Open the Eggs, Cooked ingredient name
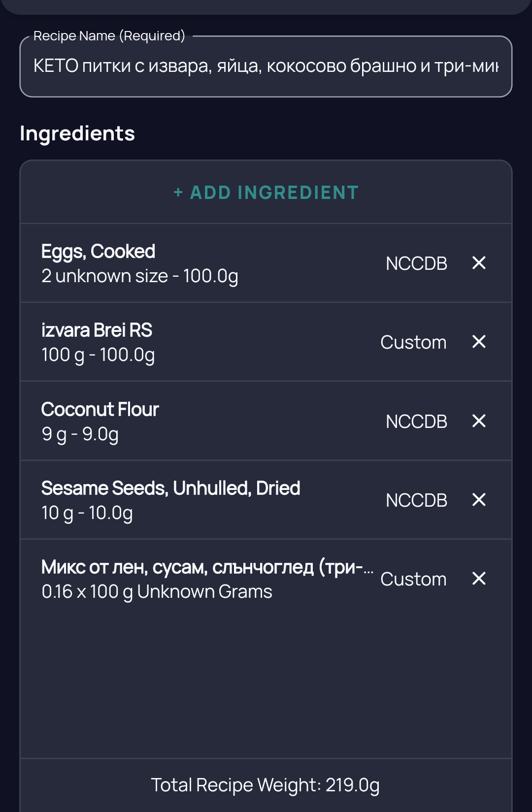The width and height of the screenshot is (532, 812). 99,252
